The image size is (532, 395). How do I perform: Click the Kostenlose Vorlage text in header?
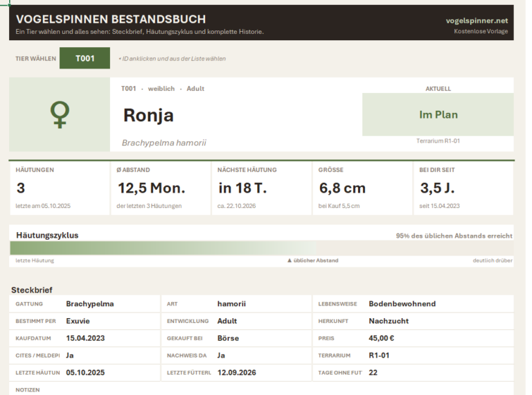point(481,31)
